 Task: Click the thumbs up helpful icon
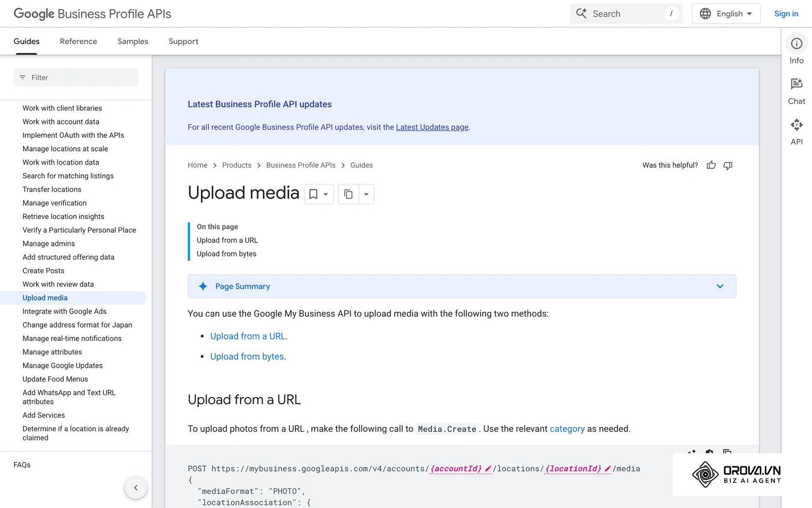[711, 165]
